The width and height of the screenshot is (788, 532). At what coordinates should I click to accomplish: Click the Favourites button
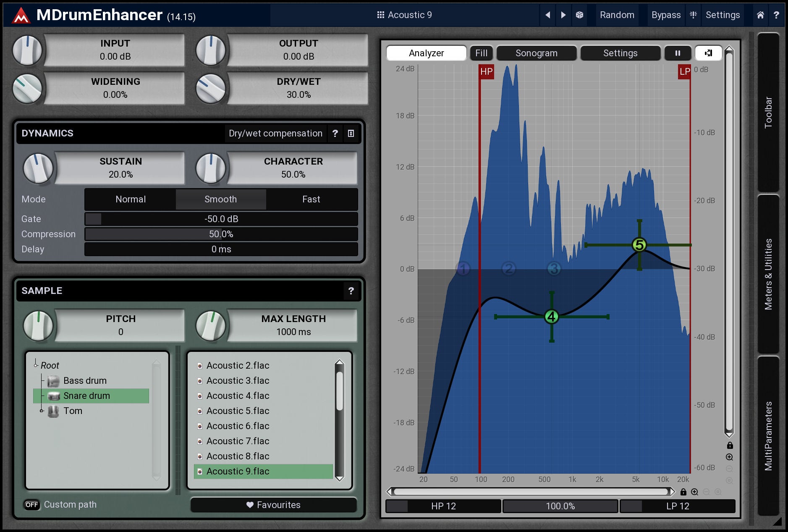coord(273,505)
